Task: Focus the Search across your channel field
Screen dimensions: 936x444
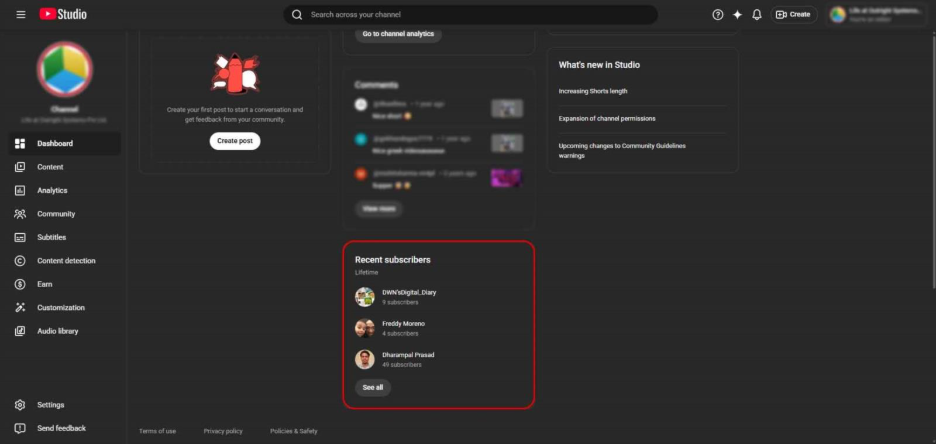Action: (470, 14)
